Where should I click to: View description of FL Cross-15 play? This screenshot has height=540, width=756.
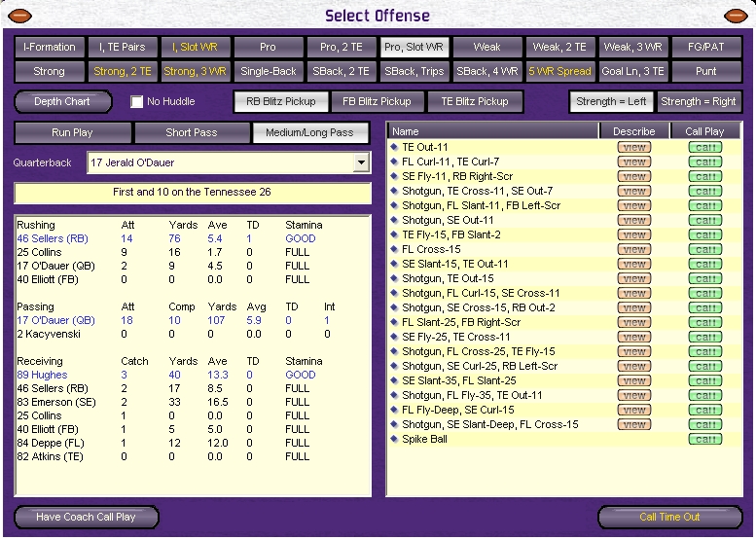(x=634, y=249)
